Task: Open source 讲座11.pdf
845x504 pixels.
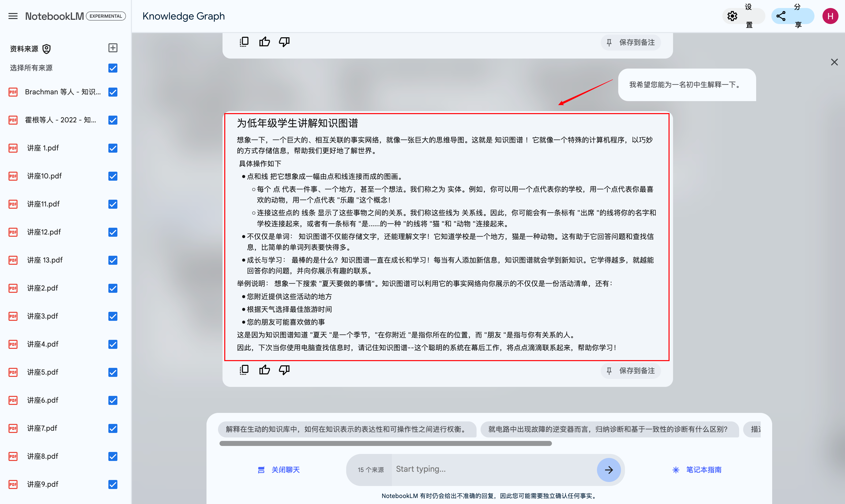Action: (x=43, y=204)
